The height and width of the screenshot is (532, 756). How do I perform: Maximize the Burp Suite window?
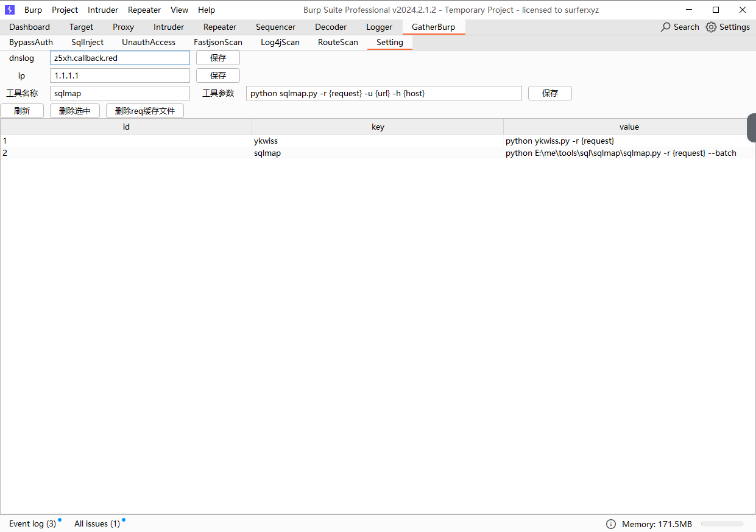tap(716, 10)
